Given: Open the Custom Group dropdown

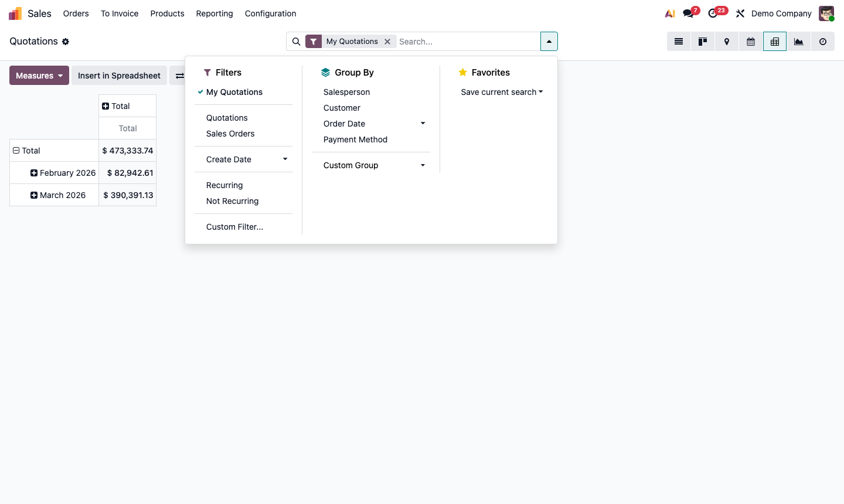Looking at the screenshot, I should (423, 165).
